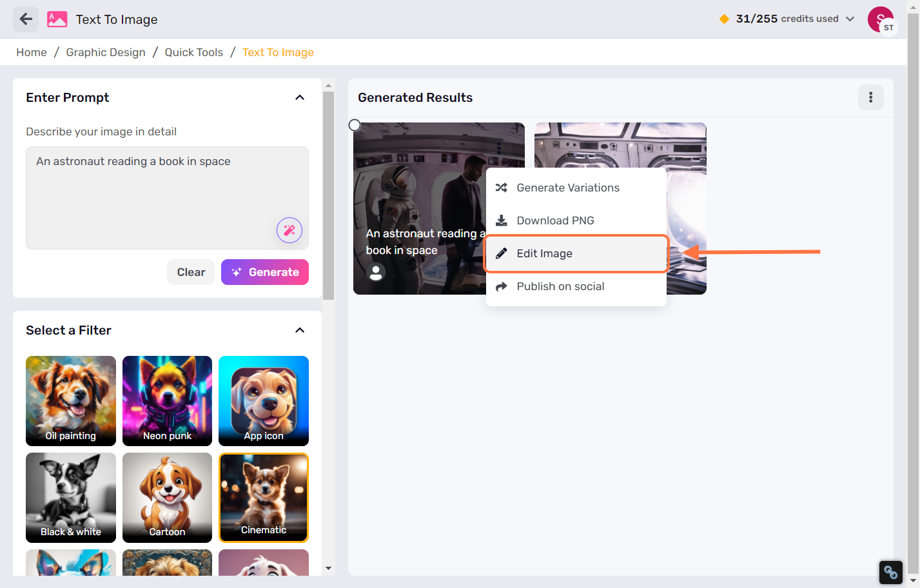This screenshot has height=588, width=920.
Task: Click the Text To Image logo icon
Action: 57,19
